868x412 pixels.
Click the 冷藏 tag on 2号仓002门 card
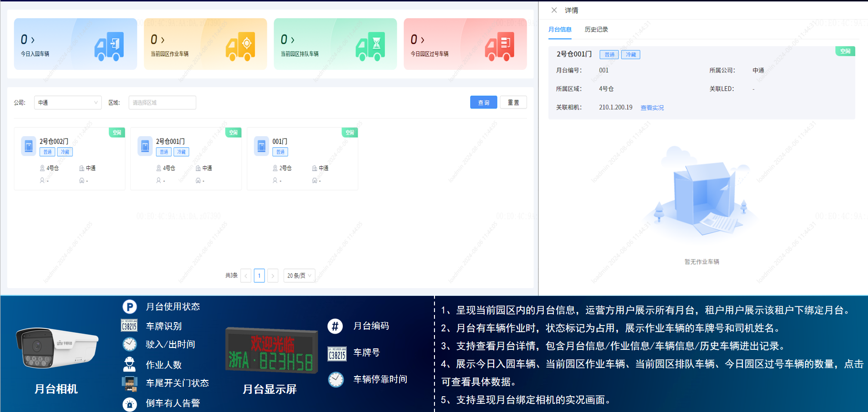pos(65,152)
